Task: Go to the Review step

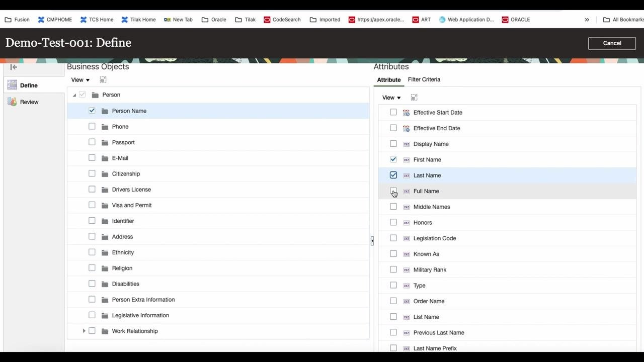Action: pos(29,102)
